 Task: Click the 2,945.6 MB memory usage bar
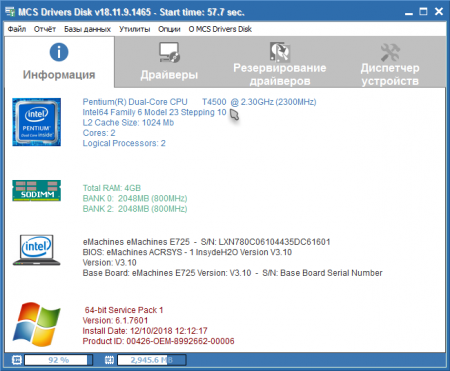click(x=152, y=360)
